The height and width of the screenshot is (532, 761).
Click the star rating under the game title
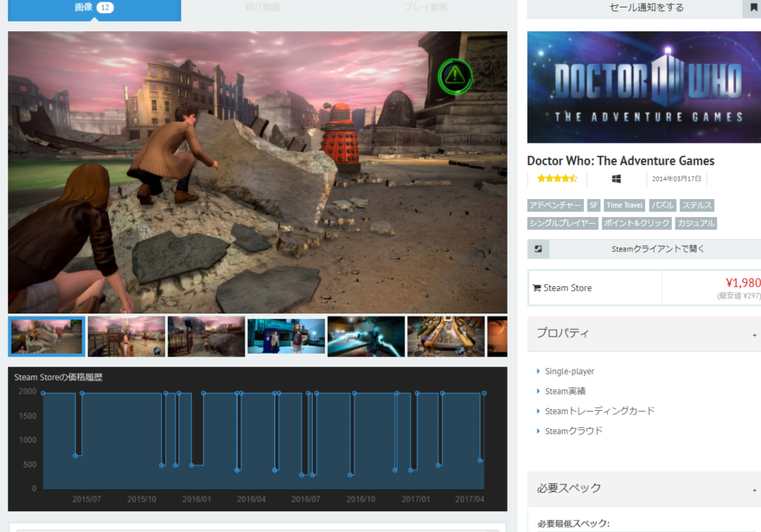pyautogui.click(x=557, y=179)
